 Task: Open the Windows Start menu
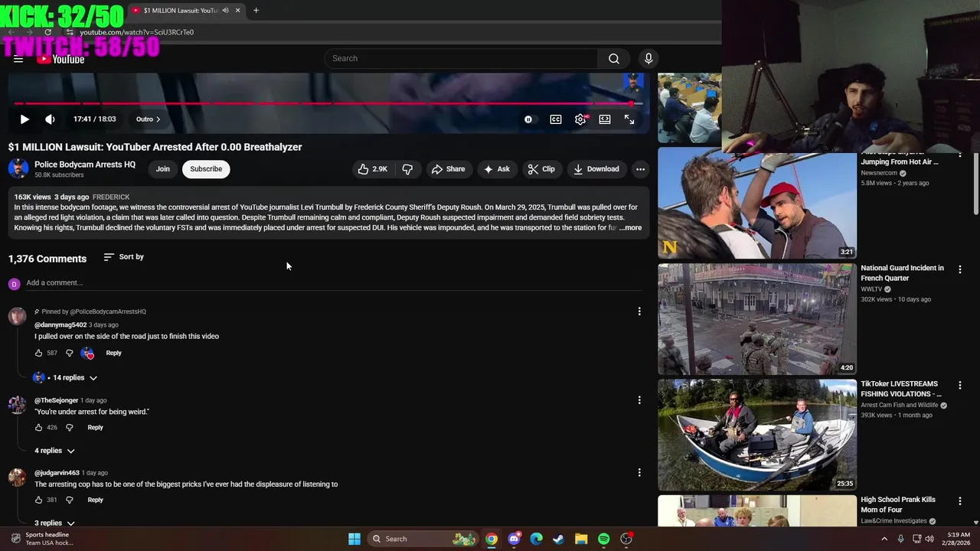pos(354,539)
